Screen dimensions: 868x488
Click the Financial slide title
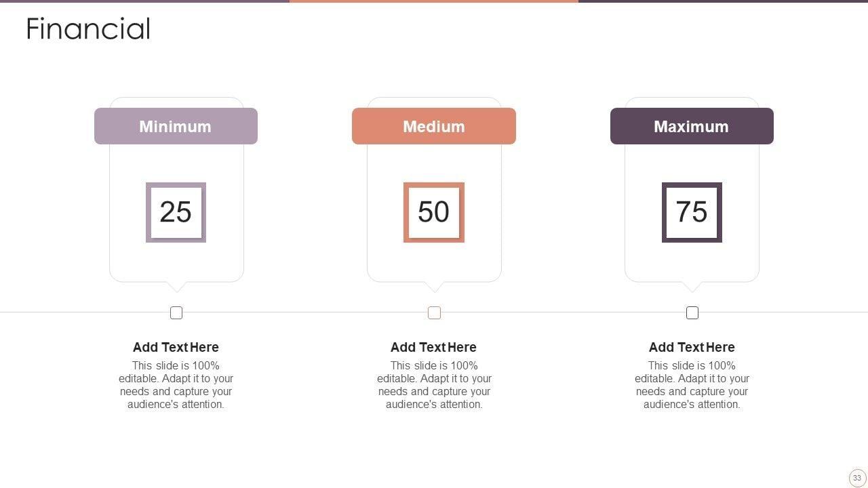(88, 29)
